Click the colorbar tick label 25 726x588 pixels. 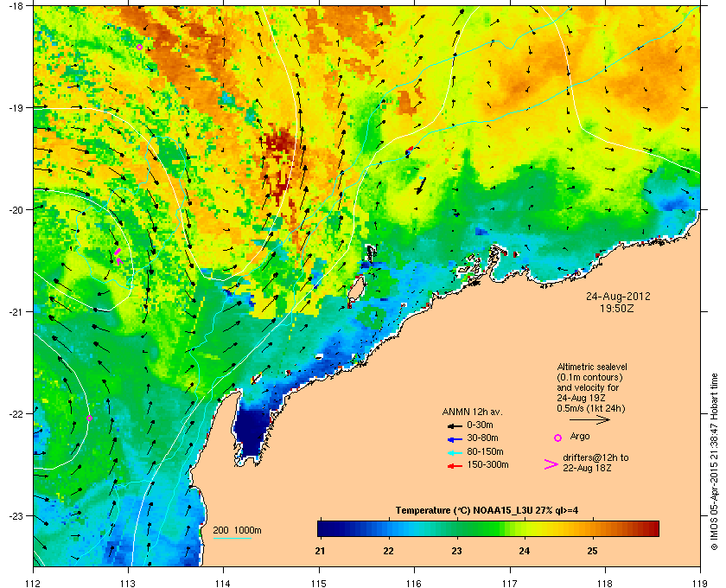pos(592,551)
